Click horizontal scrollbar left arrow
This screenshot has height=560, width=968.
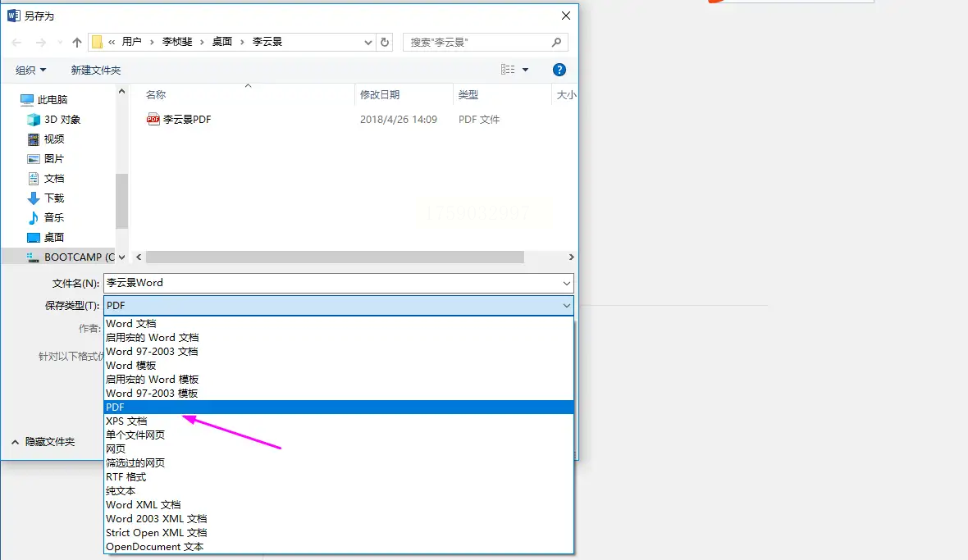pos(139,257)
